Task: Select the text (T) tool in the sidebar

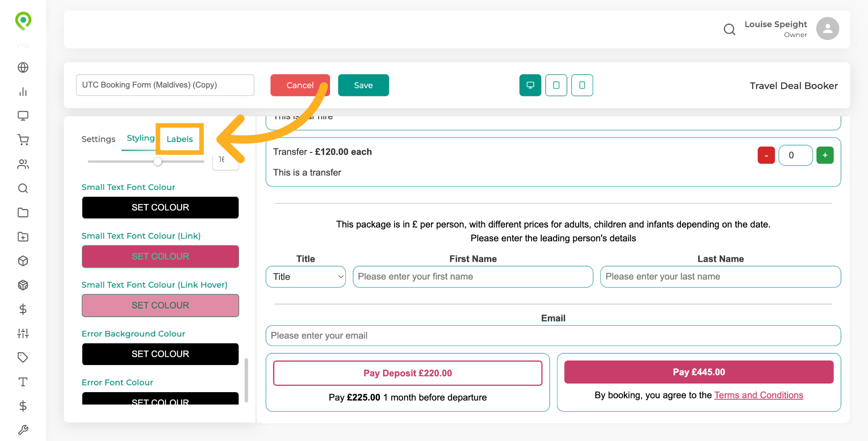Action: point(23,382)
